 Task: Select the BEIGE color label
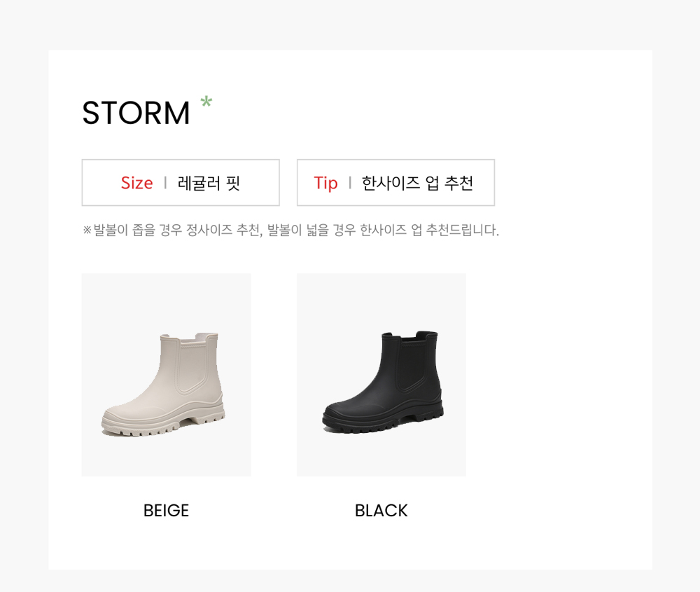point(166,510)
